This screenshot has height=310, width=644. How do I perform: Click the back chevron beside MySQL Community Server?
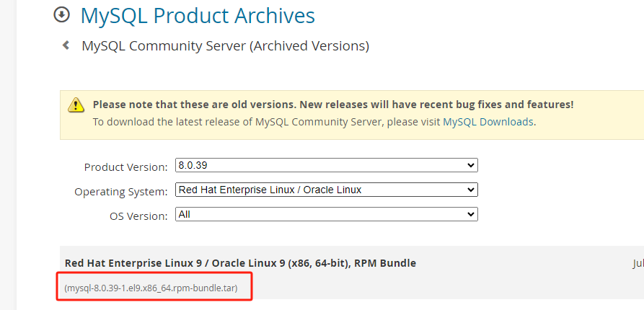coord(66,45)
